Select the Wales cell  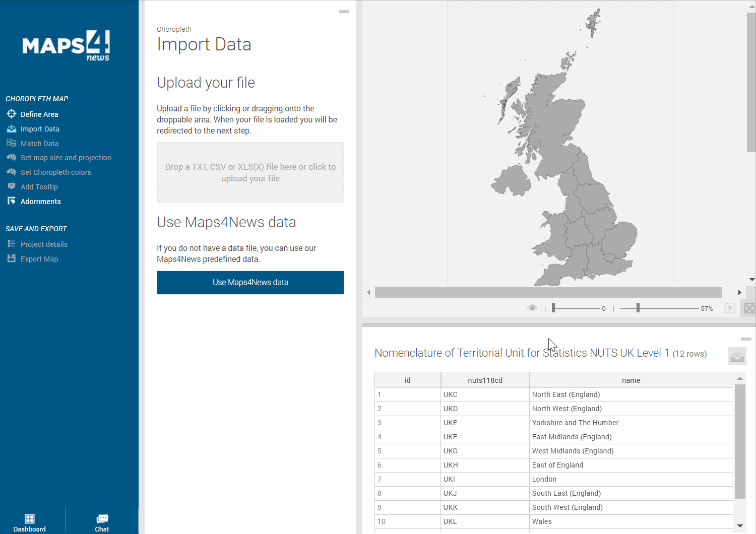point(631,521)
